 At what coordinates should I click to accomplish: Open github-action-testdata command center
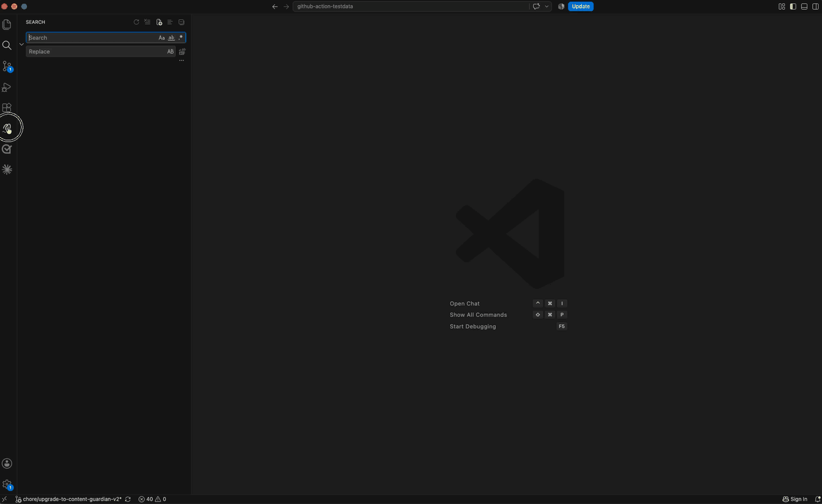tap(411, 6)
